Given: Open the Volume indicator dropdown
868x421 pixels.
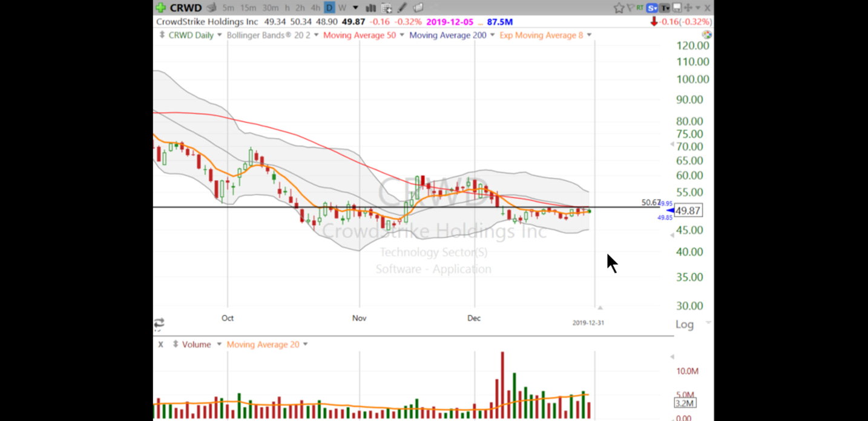Looking at the screenshot, I should 219,344.
